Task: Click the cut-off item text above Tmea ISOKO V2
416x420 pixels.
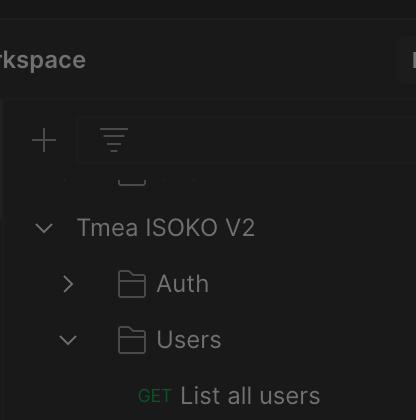Action: pos(186,180)
